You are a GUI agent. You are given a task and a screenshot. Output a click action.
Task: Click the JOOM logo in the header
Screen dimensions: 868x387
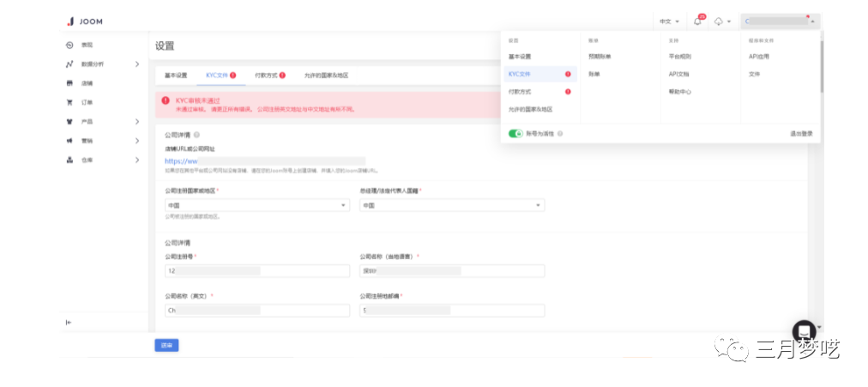pyautogui.click(x=84, y=21)
